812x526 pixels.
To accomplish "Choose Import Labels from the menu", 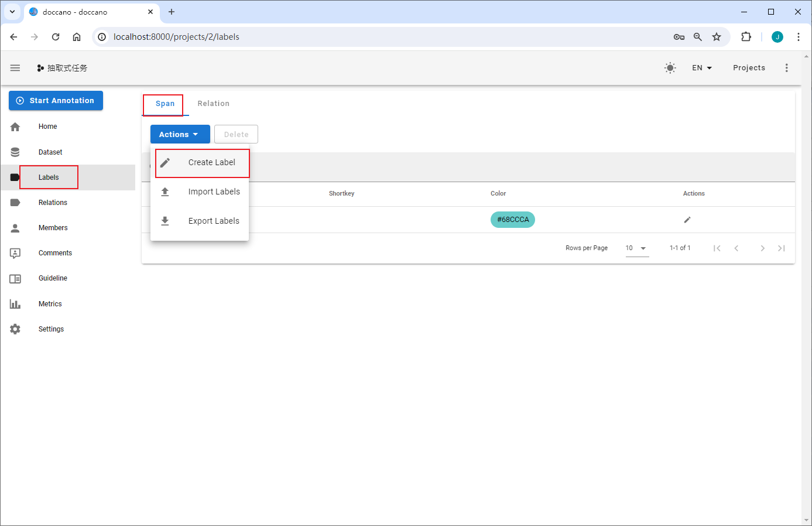I will 214,192.
